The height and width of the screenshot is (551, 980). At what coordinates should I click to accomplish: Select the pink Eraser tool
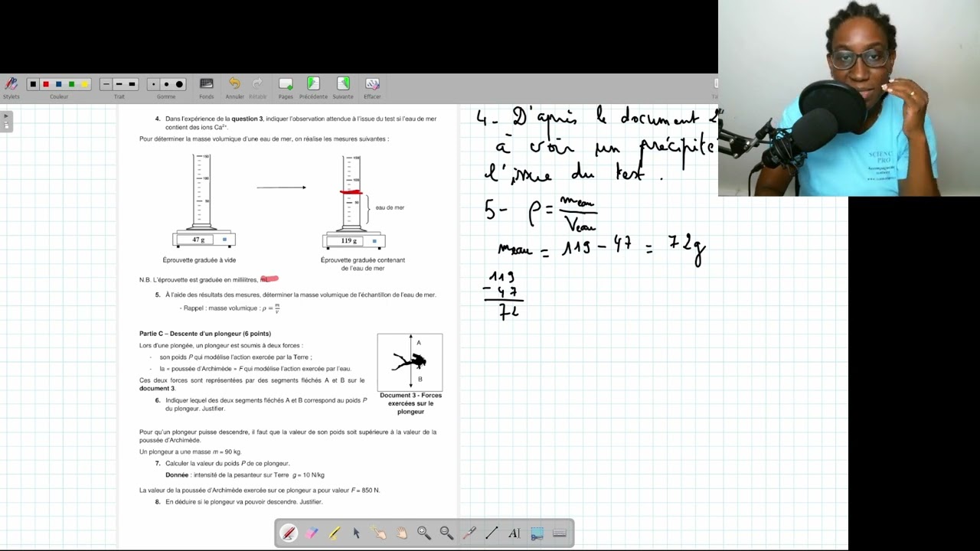[312, 533]
